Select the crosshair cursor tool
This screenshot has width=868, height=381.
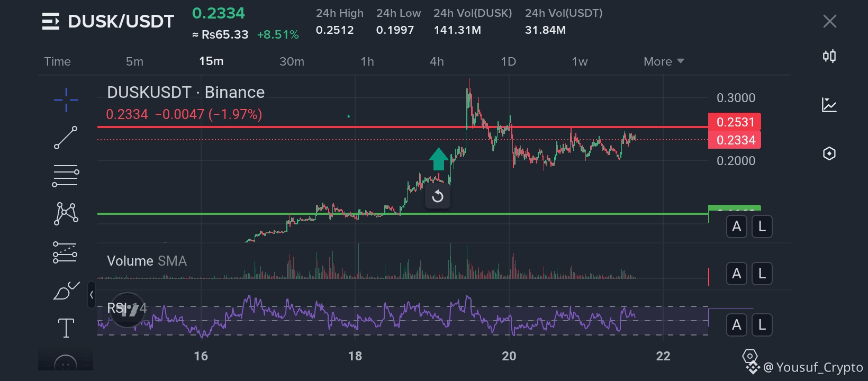coord(66,99)
